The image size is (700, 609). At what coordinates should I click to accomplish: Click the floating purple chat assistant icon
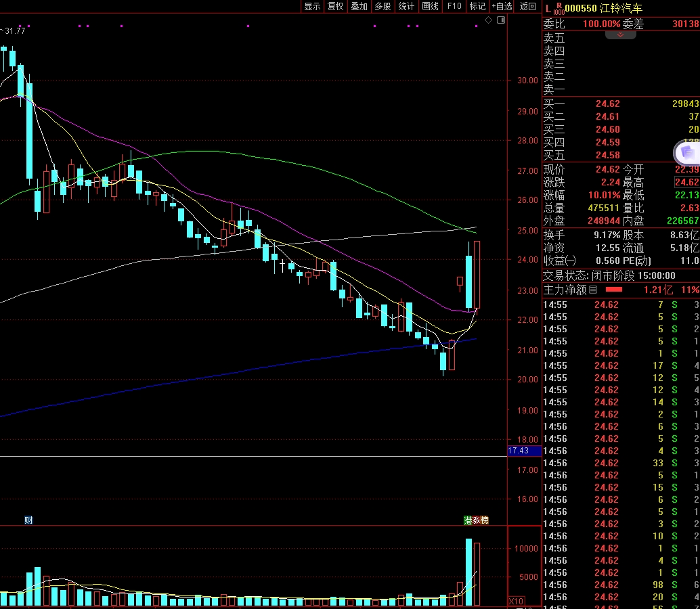[688, 152]
